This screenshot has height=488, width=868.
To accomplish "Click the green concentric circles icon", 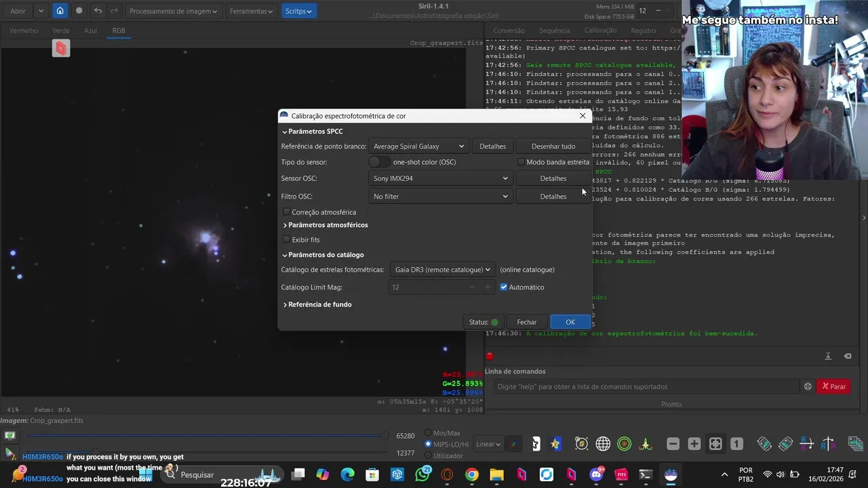I will click(x=625, y=444).
